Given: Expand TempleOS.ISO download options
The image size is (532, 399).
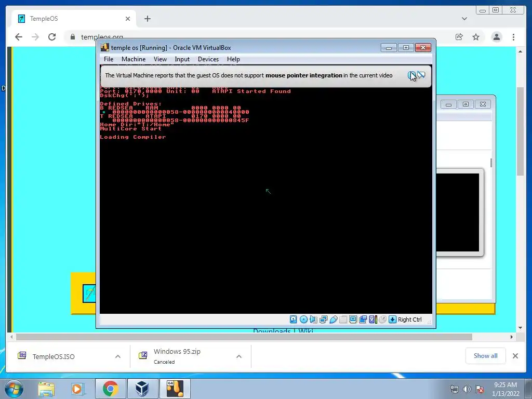Looking at the screenshot, I should click(118, 356).
